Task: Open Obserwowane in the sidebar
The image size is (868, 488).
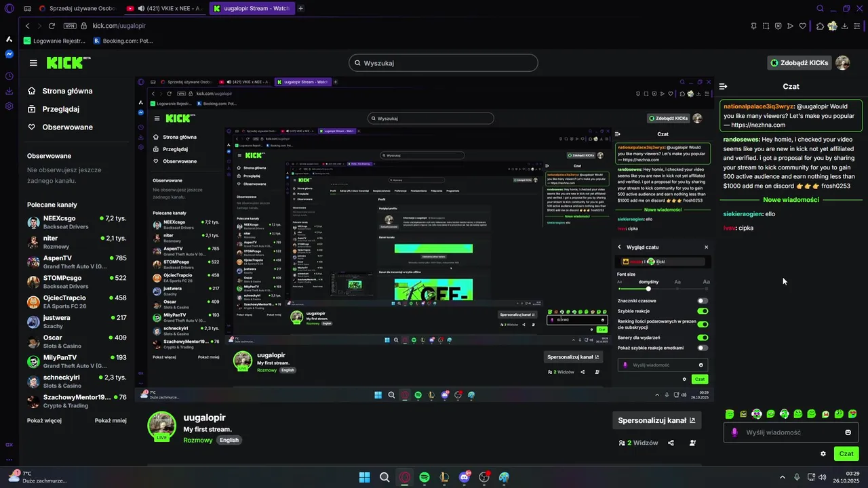Action: tap(60, 127)
